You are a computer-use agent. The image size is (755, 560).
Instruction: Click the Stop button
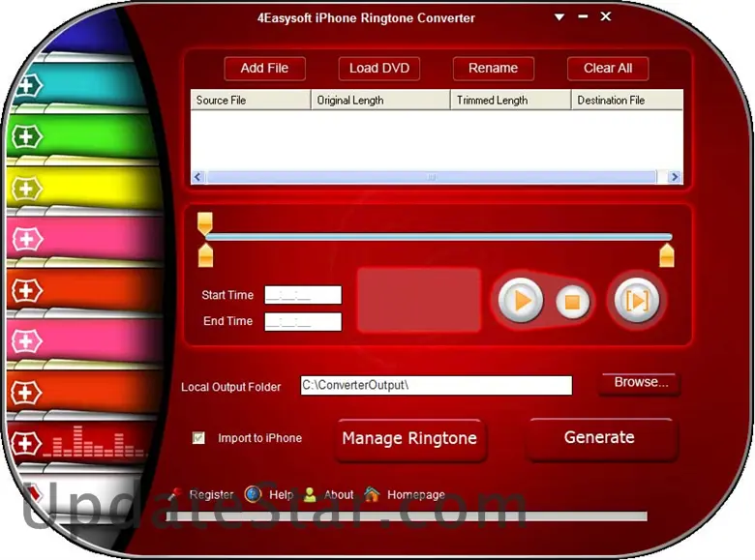(x=572, y=302)
